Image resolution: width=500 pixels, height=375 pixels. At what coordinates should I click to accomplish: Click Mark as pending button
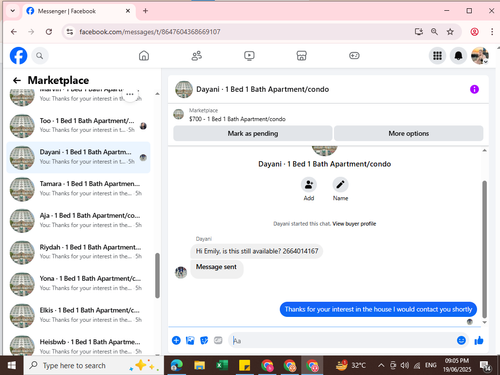(x=253, y=133)
